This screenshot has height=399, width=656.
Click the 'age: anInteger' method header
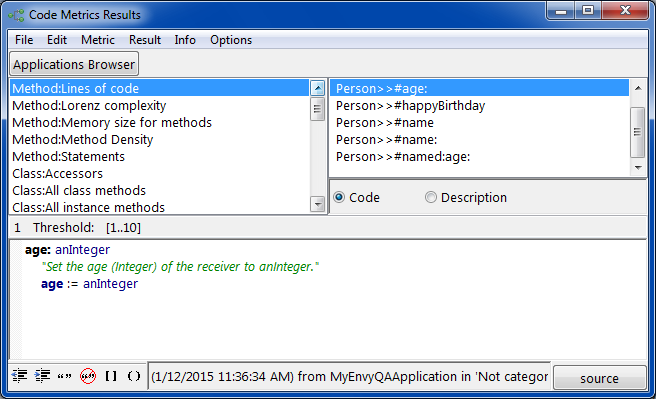[67, 250]
